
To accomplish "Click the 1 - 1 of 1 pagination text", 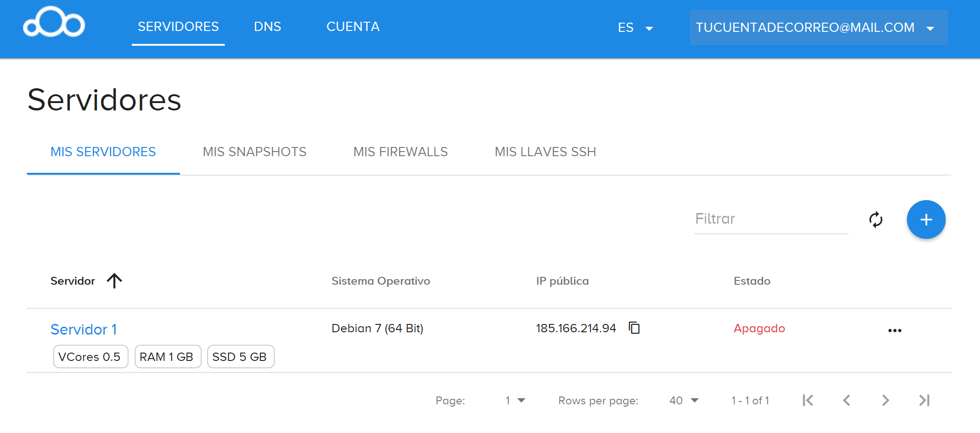I will [750, 401].
